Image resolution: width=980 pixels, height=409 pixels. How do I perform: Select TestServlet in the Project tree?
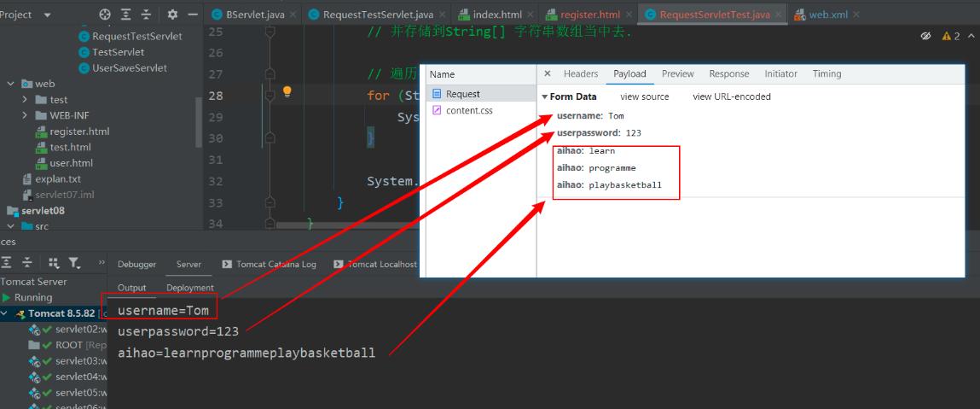click(118, 52)
